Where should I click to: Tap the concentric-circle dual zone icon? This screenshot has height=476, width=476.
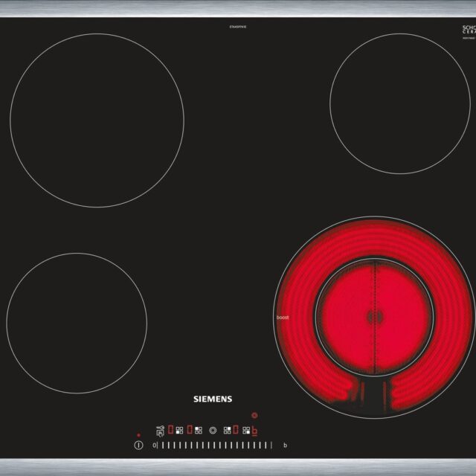(x=213, y=430)
